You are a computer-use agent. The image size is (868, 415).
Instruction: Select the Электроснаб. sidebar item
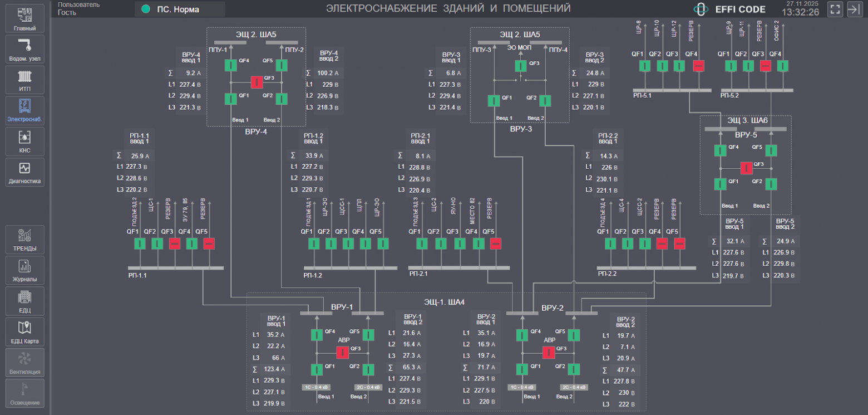click(25, 111)
